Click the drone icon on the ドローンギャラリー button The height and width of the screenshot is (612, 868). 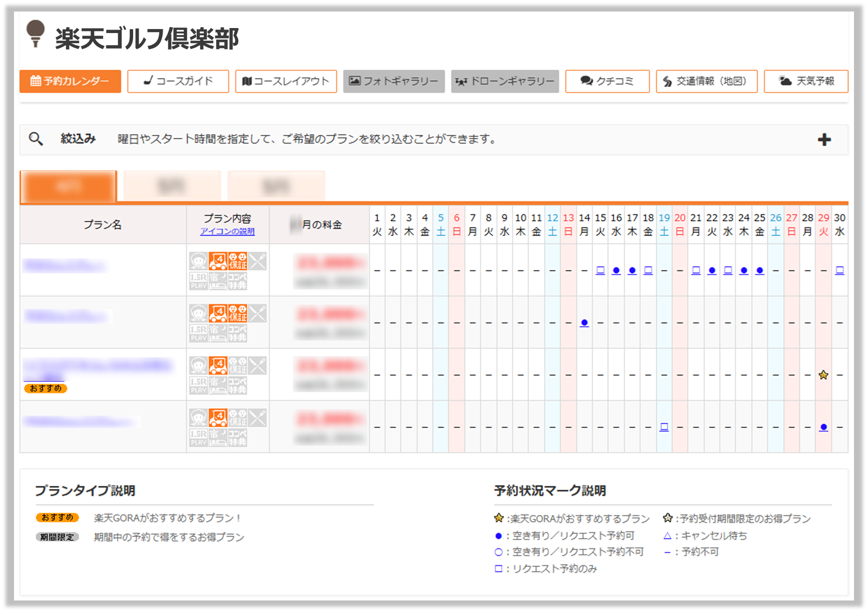point(462,81)
